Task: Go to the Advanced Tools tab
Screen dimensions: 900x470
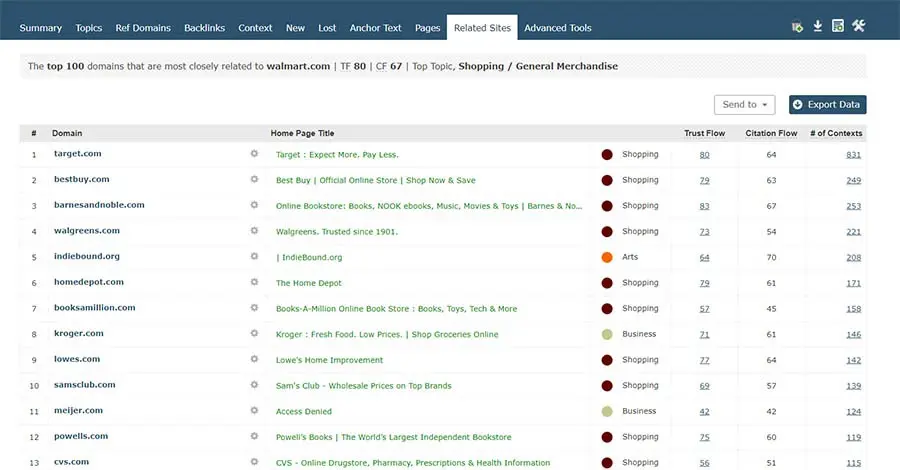Action: click(559, 28)
